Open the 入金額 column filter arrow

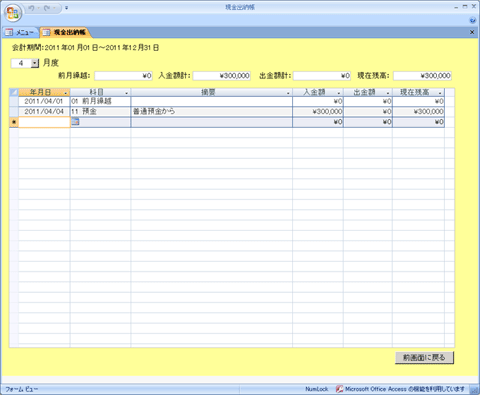[x=339, y=93]
